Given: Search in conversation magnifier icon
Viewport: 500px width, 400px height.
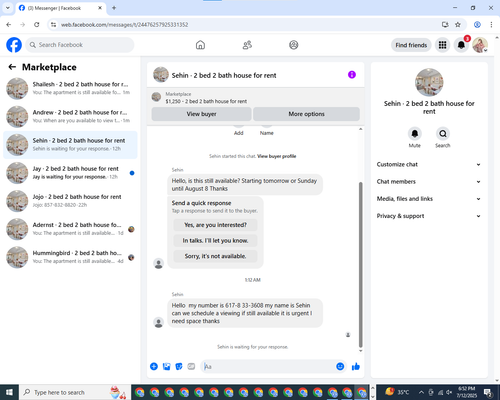Looking at the screenshot, I should point(443,134).
